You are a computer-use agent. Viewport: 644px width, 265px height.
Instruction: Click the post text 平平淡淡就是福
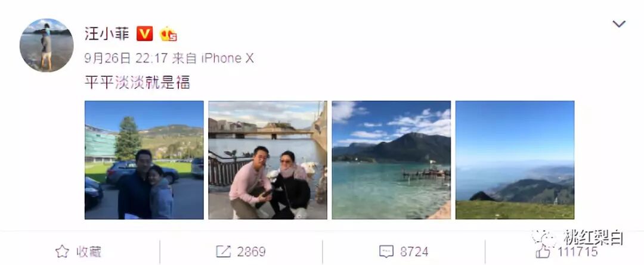137,82
